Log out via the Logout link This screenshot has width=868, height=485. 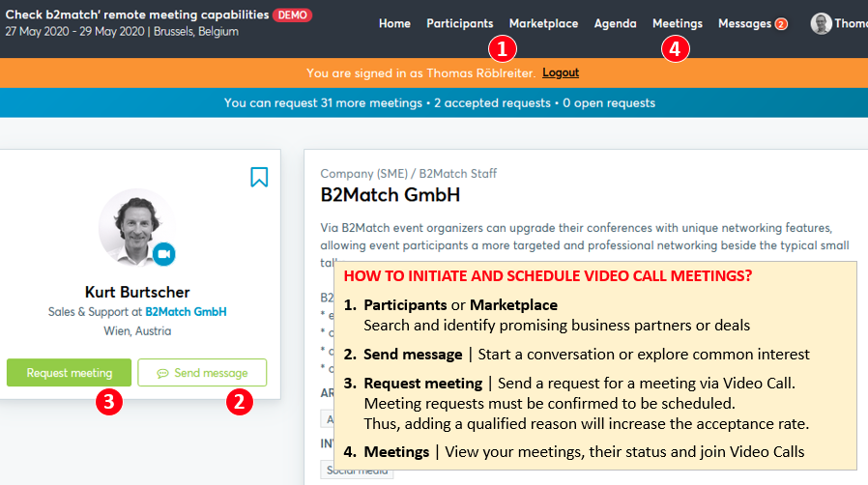(x=561, y=72)
